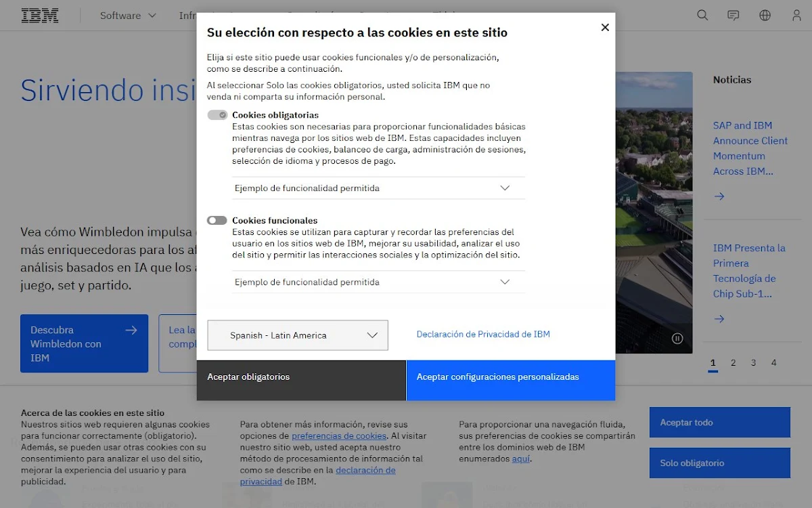Click the Cookies obligatorias heading text
This screenshot has width=812, height=508.
(x=275, y=115)
